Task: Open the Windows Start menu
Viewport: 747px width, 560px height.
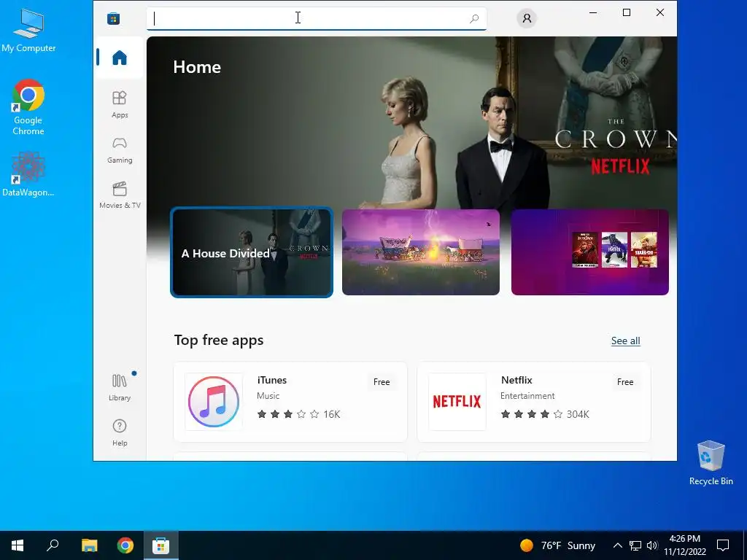Action: [18, 545]
